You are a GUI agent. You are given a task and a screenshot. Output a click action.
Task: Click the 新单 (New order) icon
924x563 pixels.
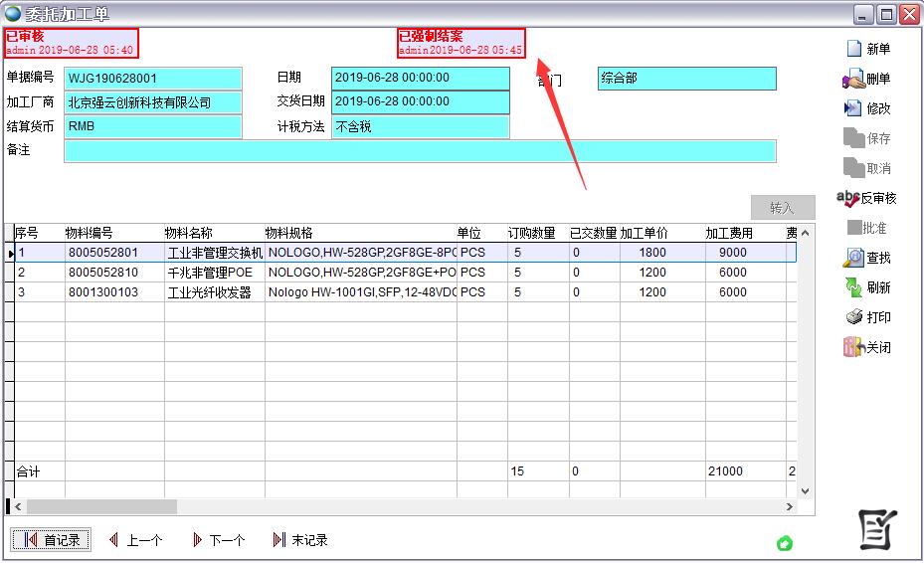coord(853,49)
